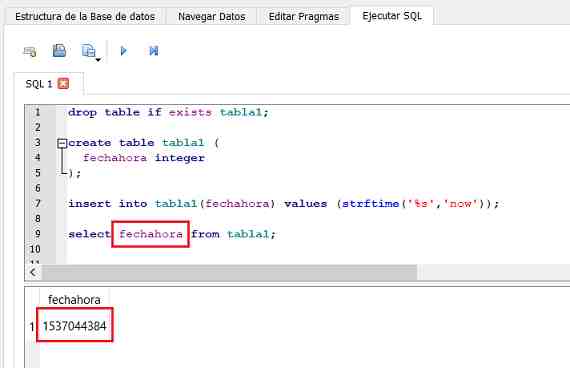Open the save results dropdown arrow

[98, 60]
